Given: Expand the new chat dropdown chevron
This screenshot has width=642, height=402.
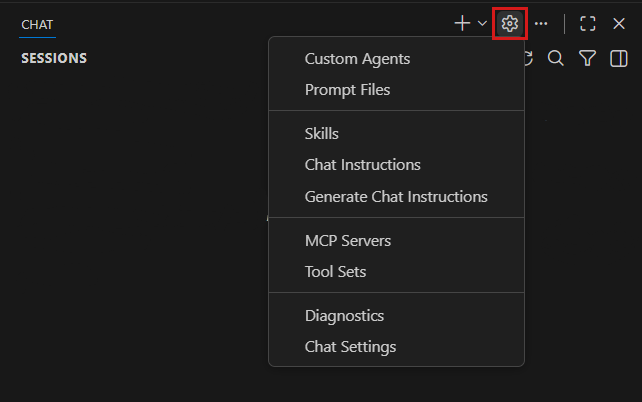Looking at the screenshot, I should pos(482,23).
